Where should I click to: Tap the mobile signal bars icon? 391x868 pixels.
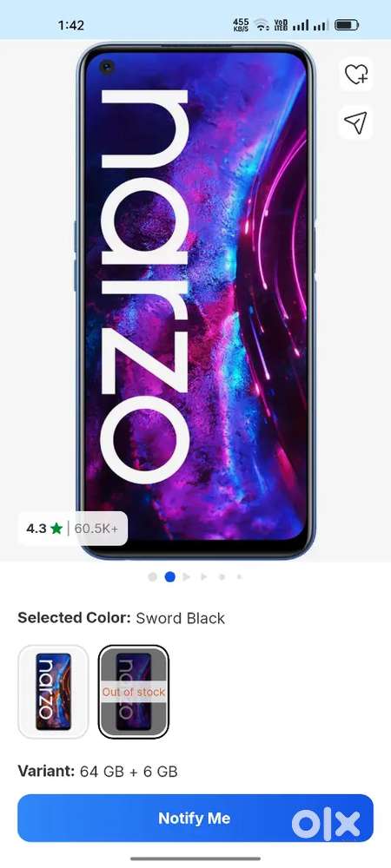(310, 25)
